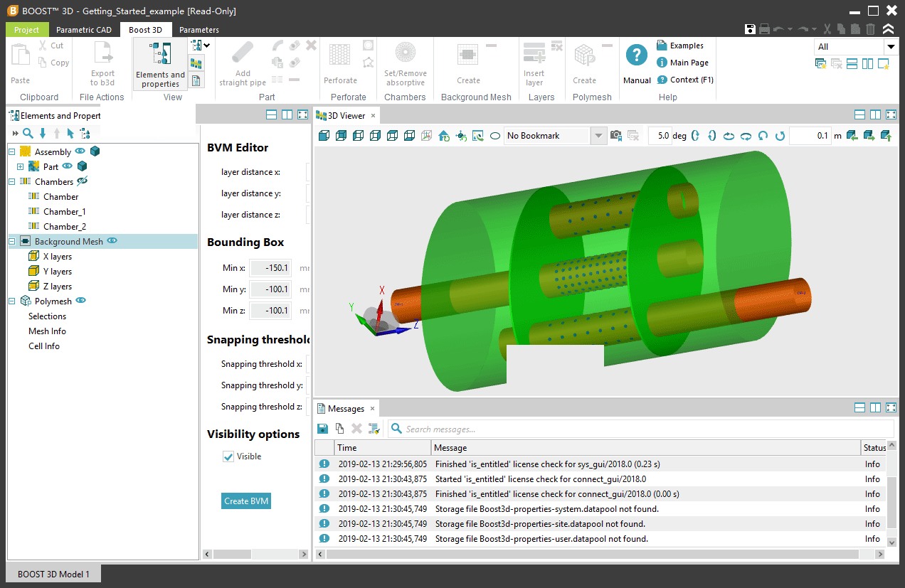
Task: Open the No Bookmark dropdown
Action: [598, 135]
